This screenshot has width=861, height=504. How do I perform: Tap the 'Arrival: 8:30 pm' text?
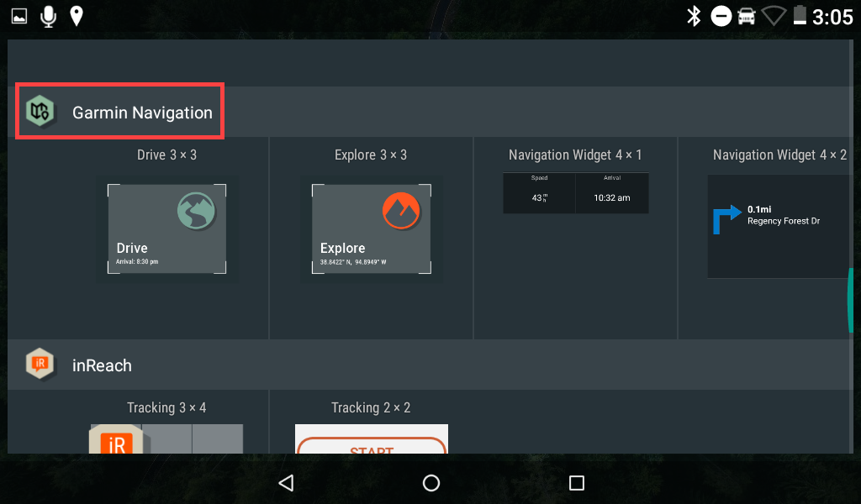tap(137, 261)
